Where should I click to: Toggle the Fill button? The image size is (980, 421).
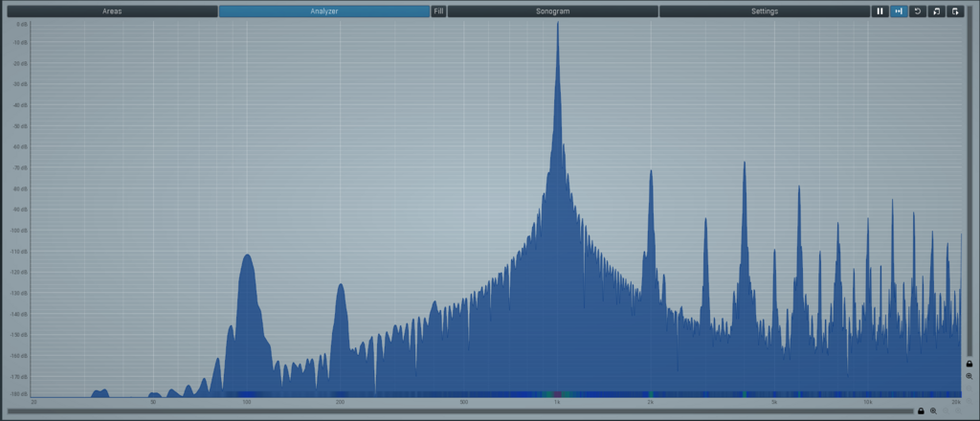pos(438,11)
